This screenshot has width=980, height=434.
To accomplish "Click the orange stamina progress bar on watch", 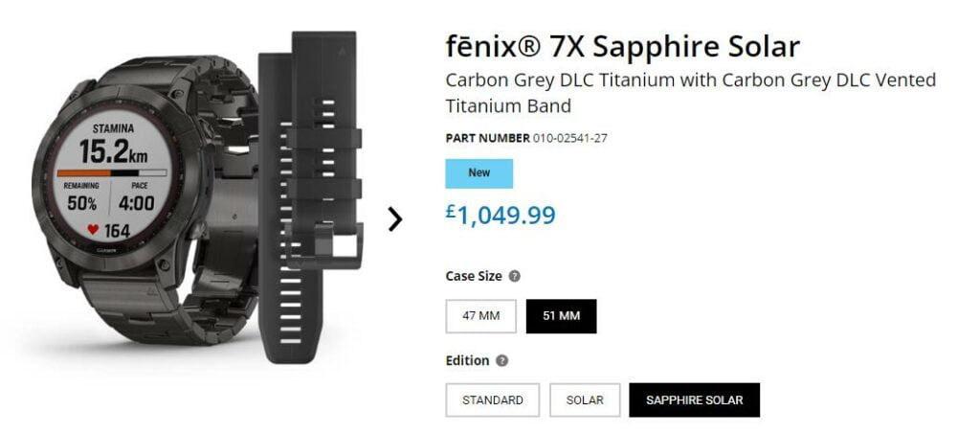I will [x=84, y=172].
